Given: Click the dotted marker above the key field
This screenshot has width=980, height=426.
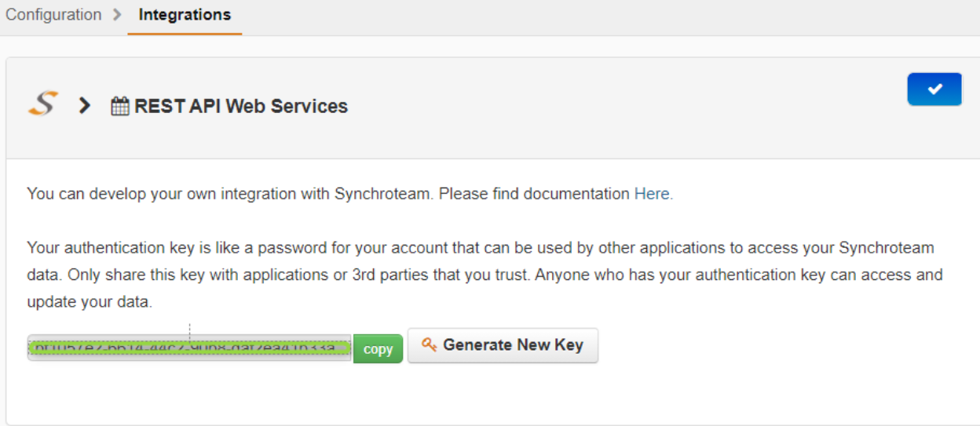Looking at the screenshot, I should 189,330.
